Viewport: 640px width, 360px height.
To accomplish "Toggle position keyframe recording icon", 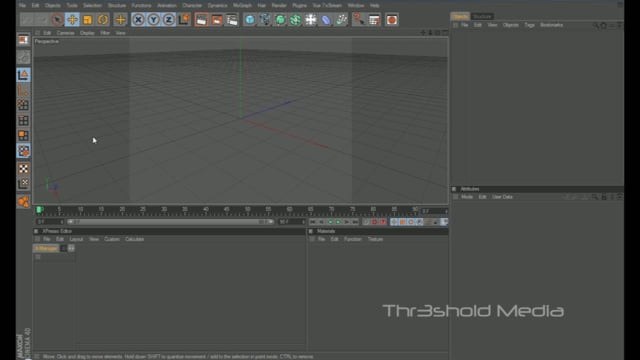I will pyautogui.click(x=394, y=222).
